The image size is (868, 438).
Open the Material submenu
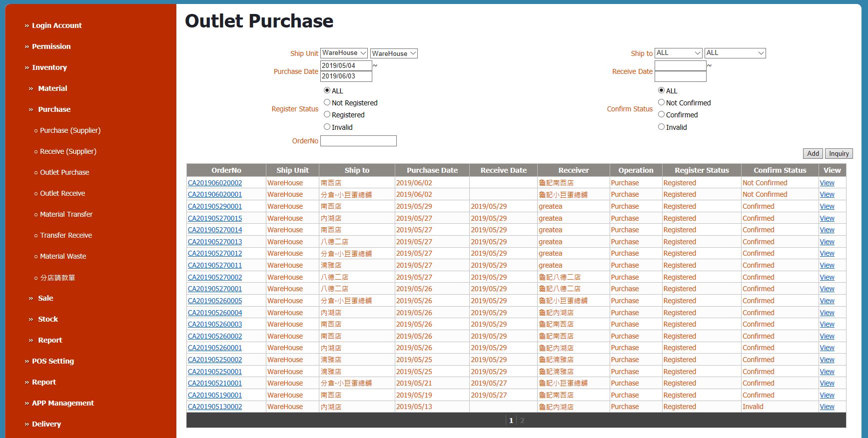[x=52, y=88]
